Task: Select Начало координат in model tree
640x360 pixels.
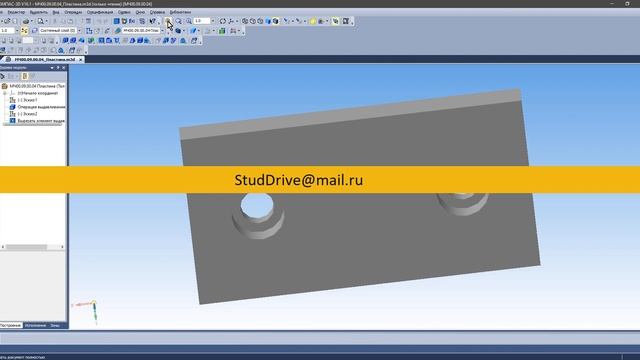Action: [x=38, y=93]
